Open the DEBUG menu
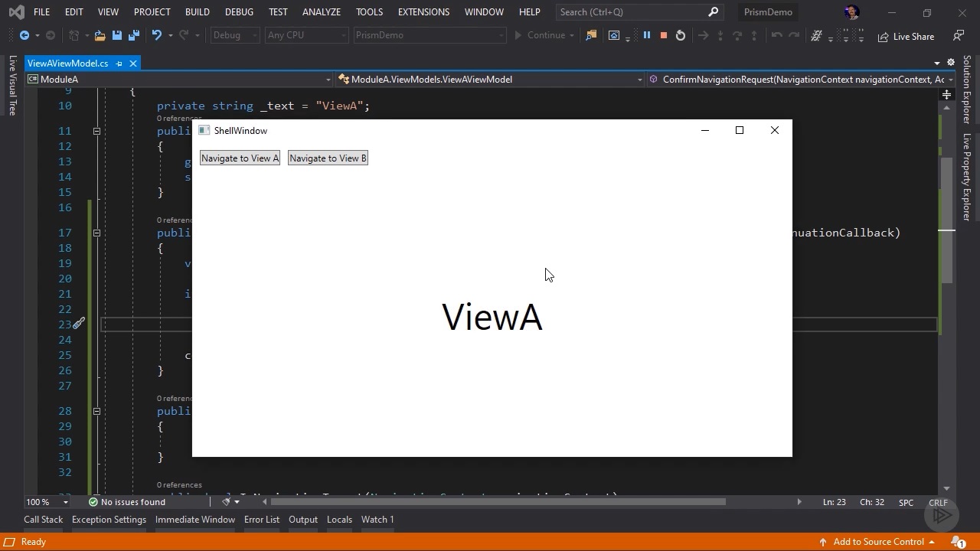Screen dimensions: 980x551 tap(239, 12)
